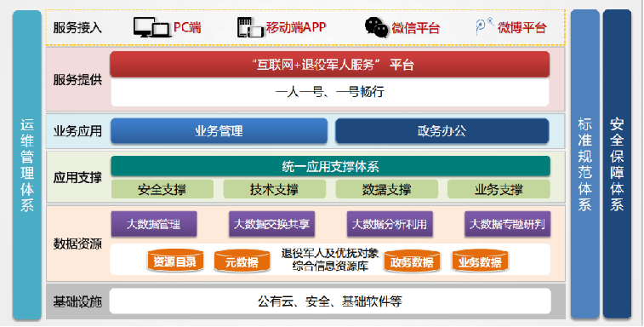Click the 大数据管理 purple box
The width and height of the screenshot is (644, 327).
tap(154, 224)
